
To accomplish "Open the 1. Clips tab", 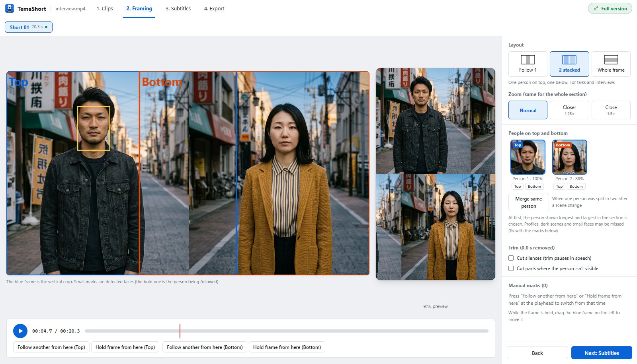I will tap(105, 9).
